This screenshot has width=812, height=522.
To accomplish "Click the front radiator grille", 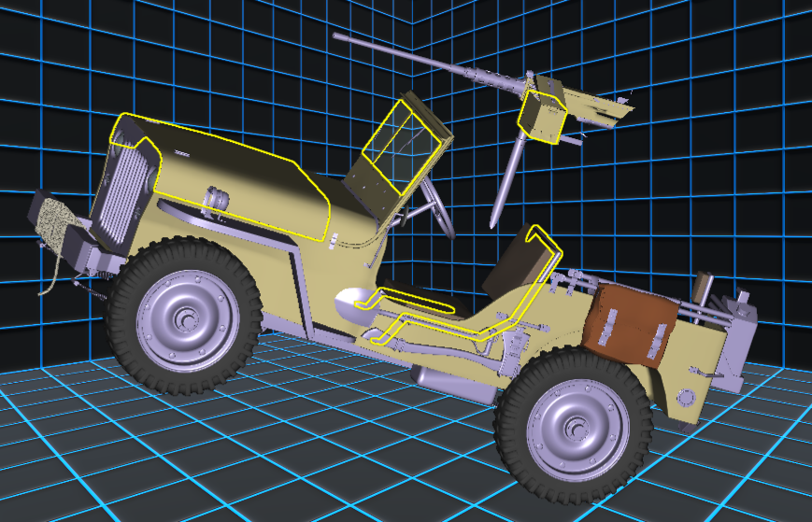I will 123,198.
